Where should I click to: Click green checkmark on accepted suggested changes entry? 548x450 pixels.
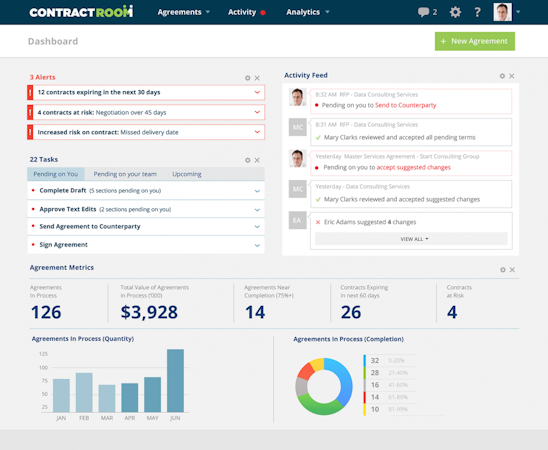pyautogui.click(x=318, y=199)
